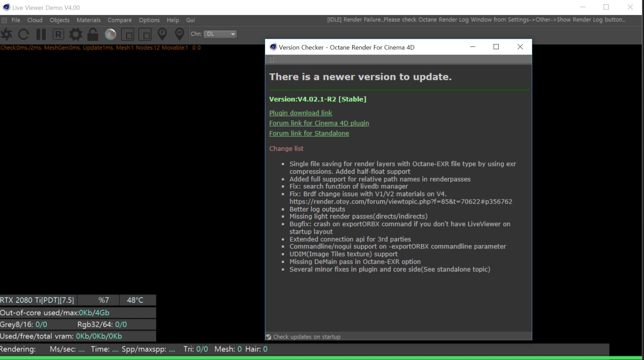Open the Cloud menu
The height and width of the screenshot is (360, 644).
pyautogui.click(x=35, y=20)
